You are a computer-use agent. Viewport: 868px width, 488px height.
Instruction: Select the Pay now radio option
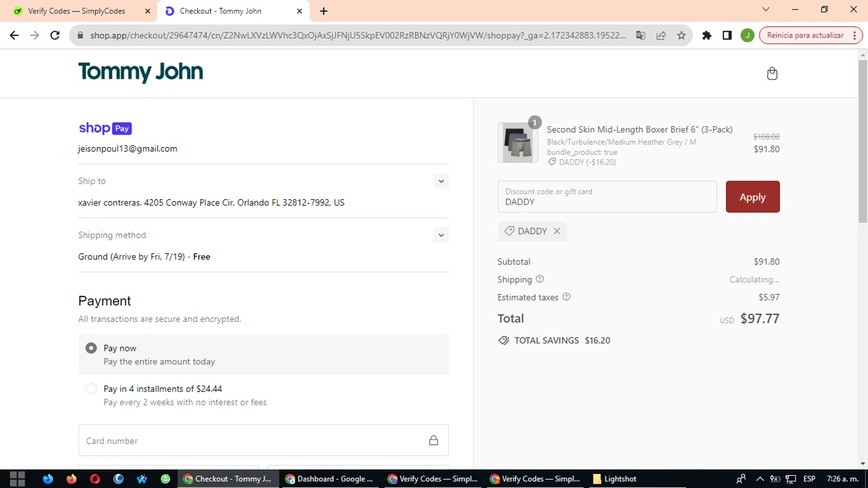(x=91, y=348)
